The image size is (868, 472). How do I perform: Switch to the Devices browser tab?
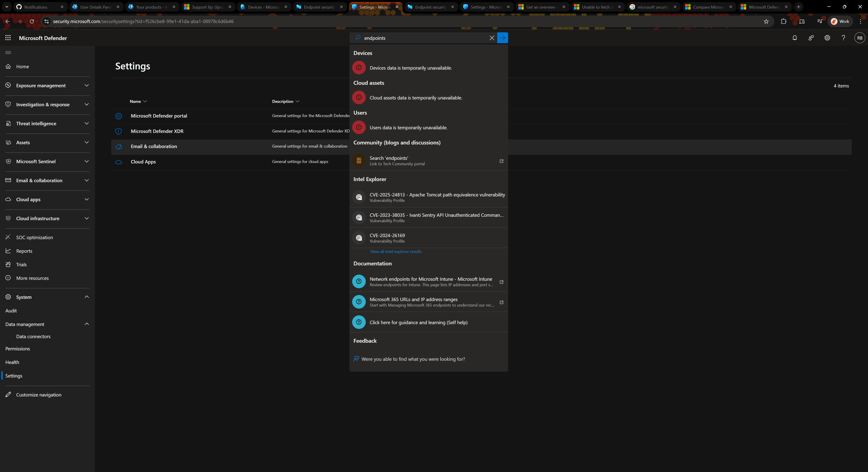263,7
